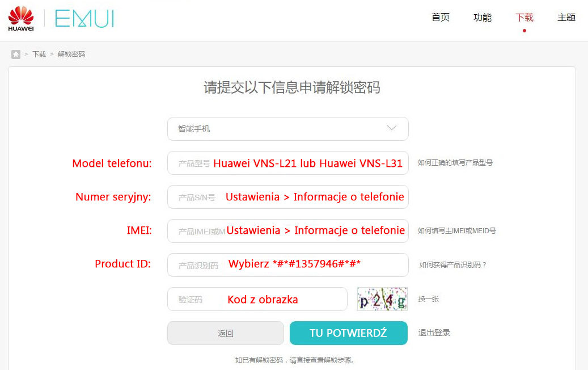Viewport: 588px width, 370px height.
Task: Click the EMUI logo
Action: click(x=84, y=19)
